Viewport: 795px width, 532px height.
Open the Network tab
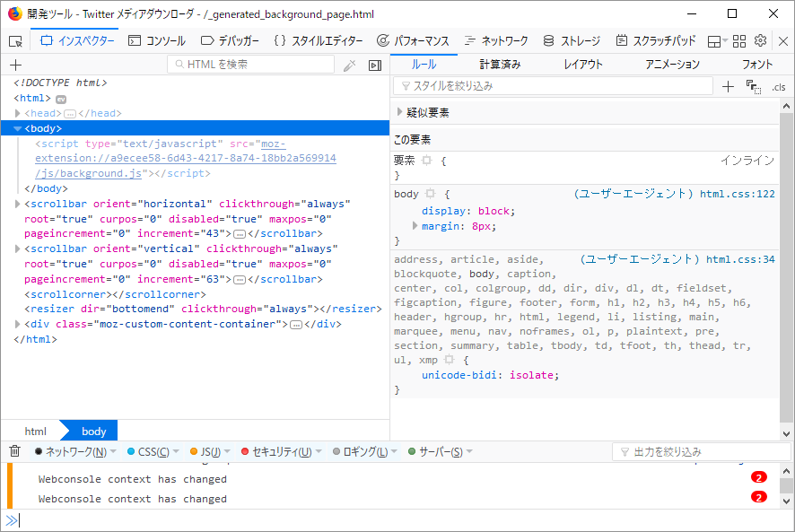click(496, 40)
